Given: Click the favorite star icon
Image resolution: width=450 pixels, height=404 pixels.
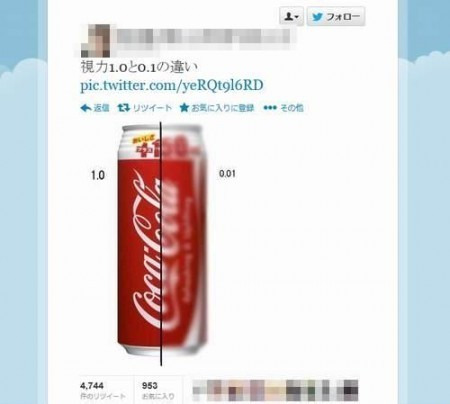Looking at the screenshot, I should [184, 108].
